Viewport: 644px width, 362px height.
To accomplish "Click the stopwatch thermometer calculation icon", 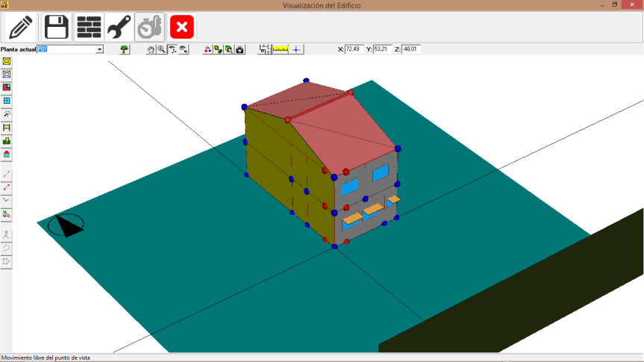I will [150, 28].
